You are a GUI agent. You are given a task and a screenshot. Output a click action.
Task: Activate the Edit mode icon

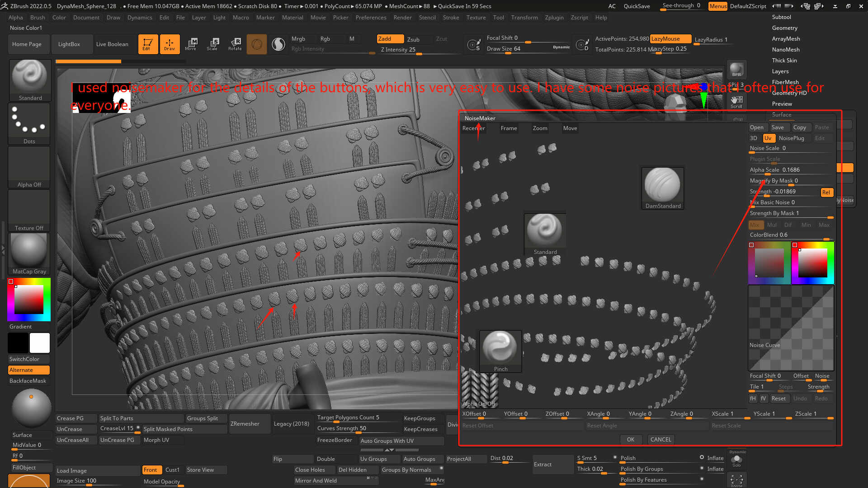coord(148,44)
